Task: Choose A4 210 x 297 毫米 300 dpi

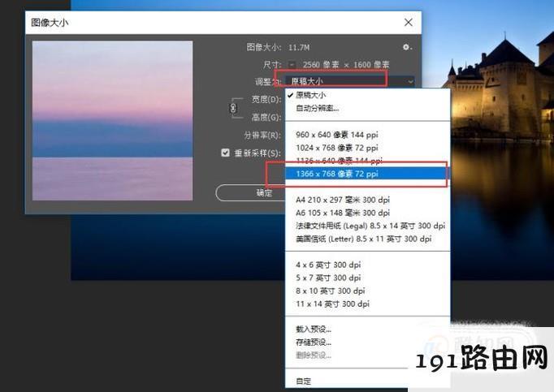Action: (x=367, y=200)
